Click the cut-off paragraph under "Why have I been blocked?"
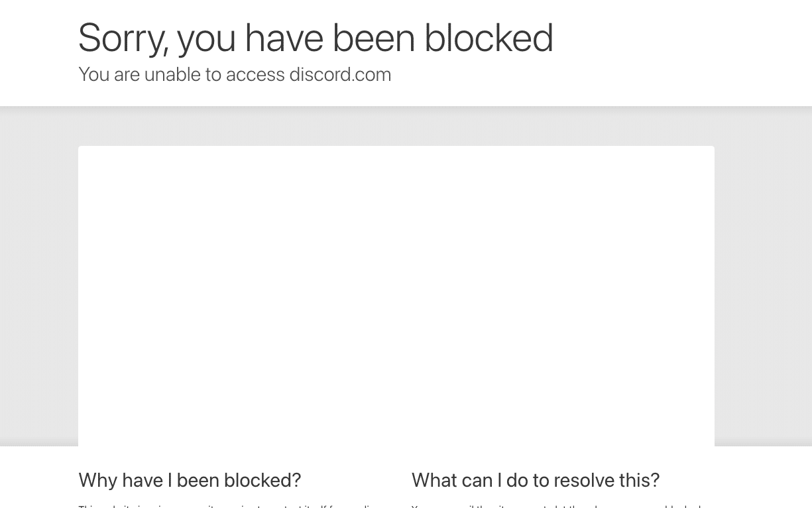812x508 pixels. [x=229, y=505]
